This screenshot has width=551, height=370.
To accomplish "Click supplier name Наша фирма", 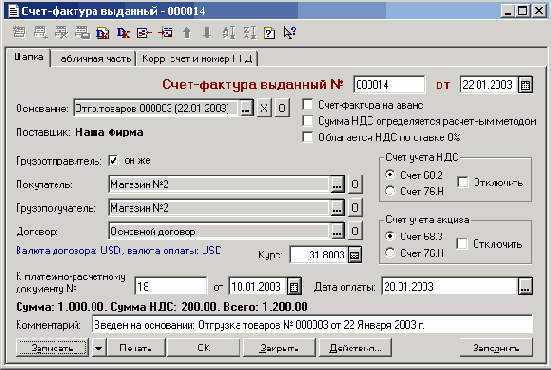I will (109, 132).
